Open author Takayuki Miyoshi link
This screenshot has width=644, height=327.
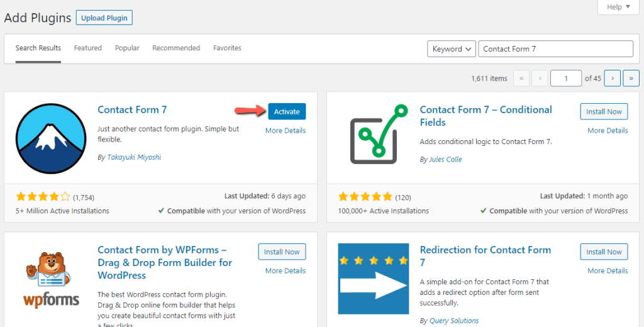pos(134,157)
